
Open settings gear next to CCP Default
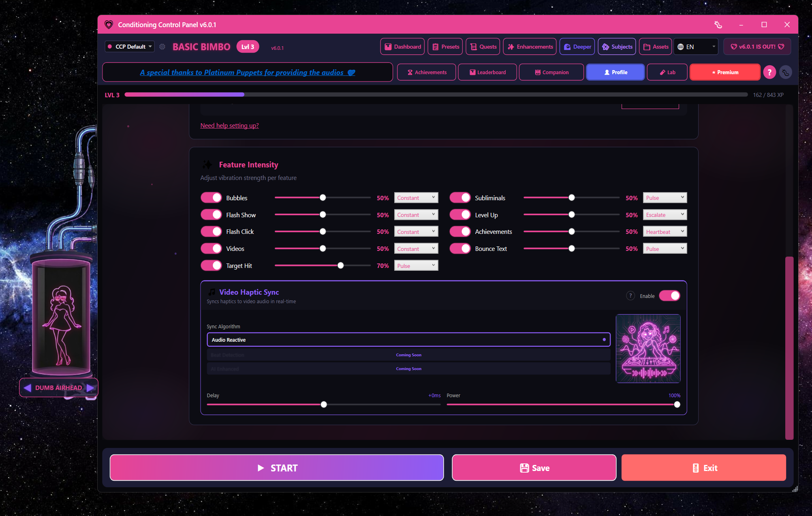162,47
